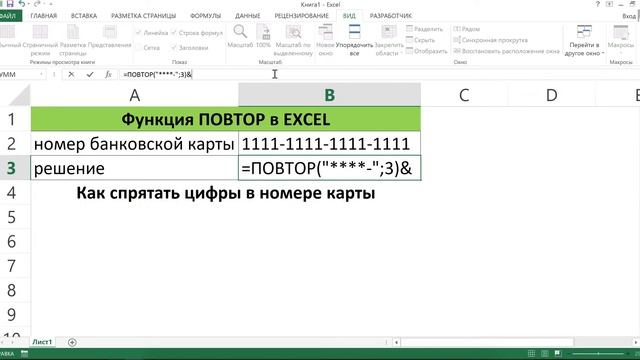Switch to Page Break Preview in the status bar

coord(558,353)
